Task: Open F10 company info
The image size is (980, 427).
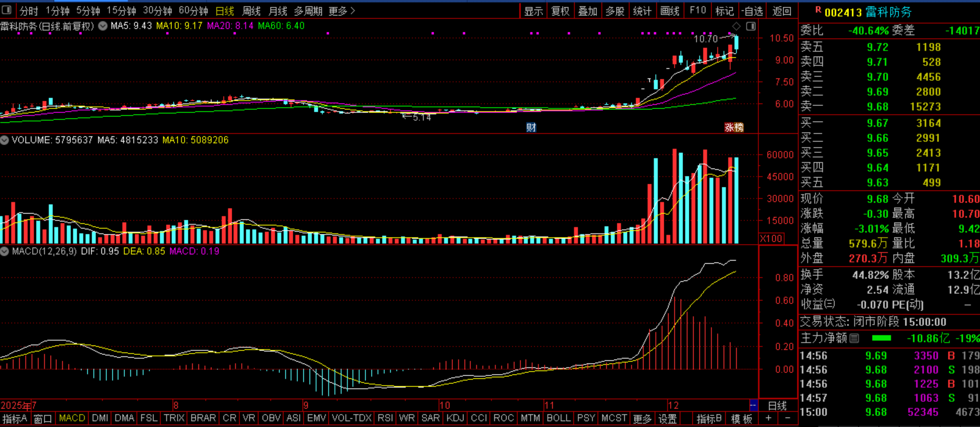Action: tap(698, 10)
